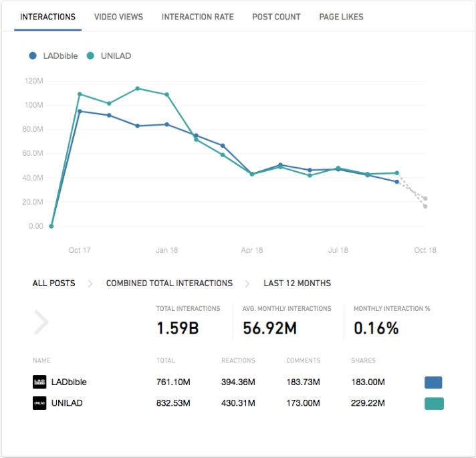Click the LADbible logo icon in table

coord(39,382)
